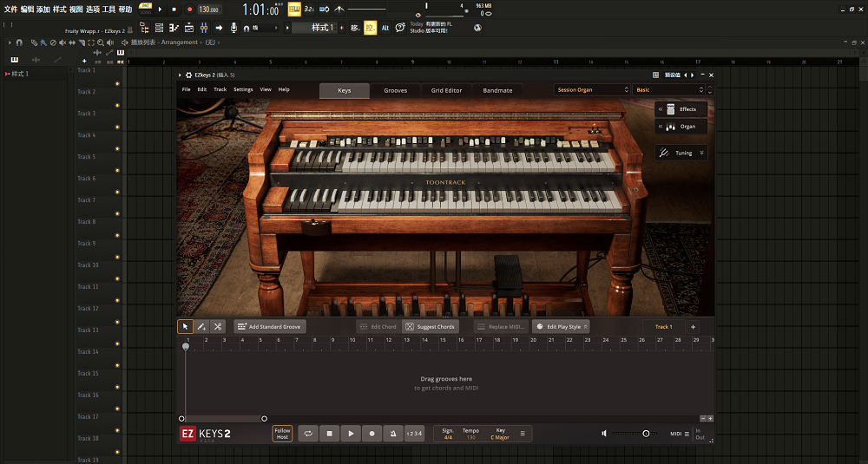868x464 pixels.
Task: Click the EZkeys record button
Action: click(x=372, y=433)
